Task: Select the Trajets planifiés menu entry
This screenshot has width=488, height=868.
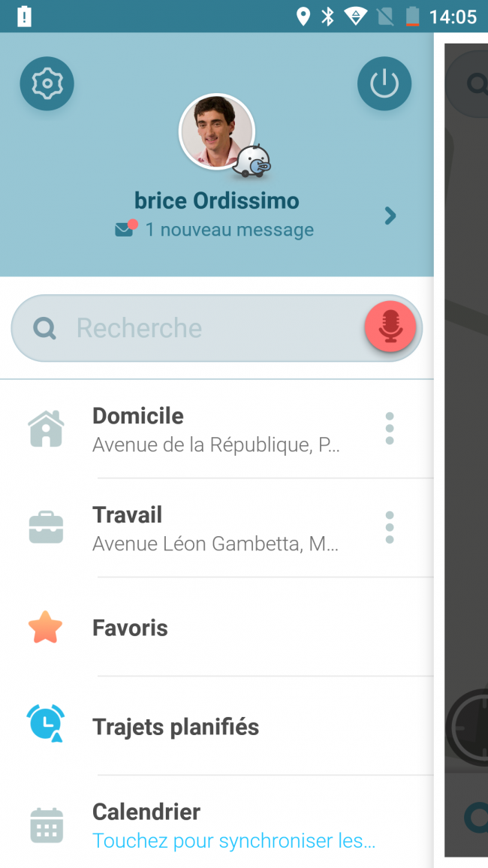Action: coord(217,726)
